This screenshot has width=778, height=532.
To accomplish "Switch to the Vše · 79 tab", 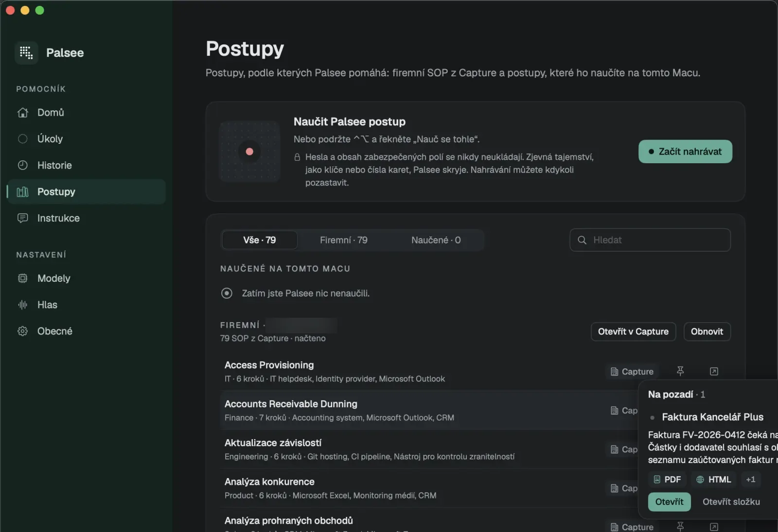I will click(x=260, y=240).
